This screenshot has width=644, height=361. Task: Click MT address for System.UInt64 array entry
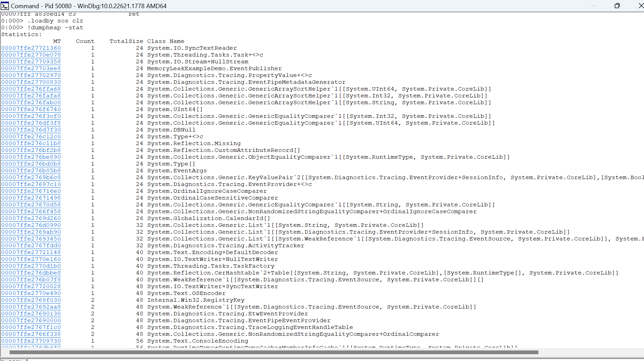coord(31,109)
